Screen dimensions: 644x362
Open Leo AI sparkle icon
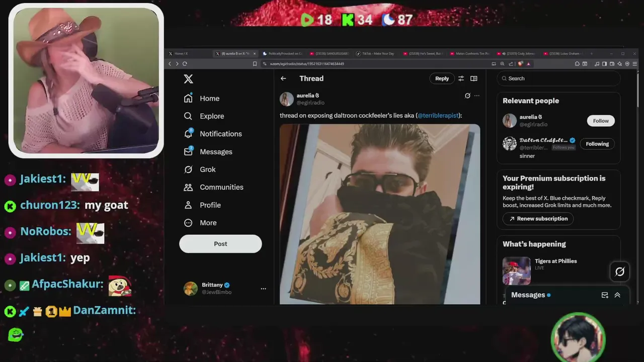click(619, 64)
